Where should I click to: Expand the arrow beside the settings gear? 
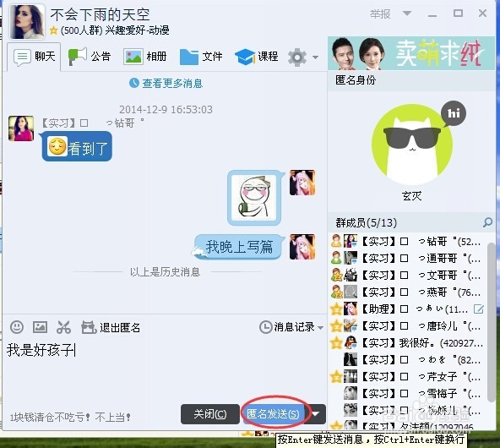(315, 57)
